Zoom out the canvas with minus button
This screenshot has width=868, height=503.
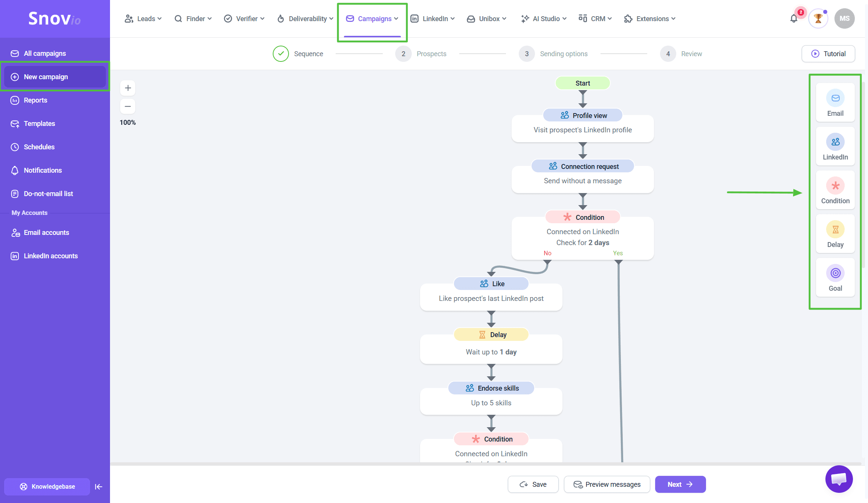pos(128,106)
